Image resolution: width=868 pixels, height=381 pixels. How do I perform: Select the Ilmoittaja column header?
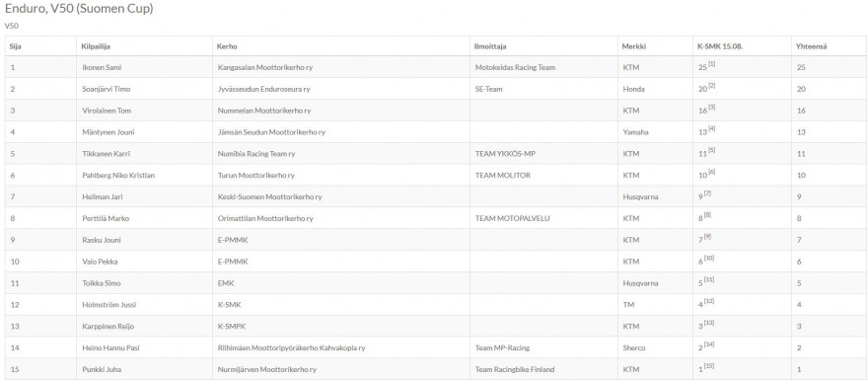pyautogui.click(x=490, y=46)
